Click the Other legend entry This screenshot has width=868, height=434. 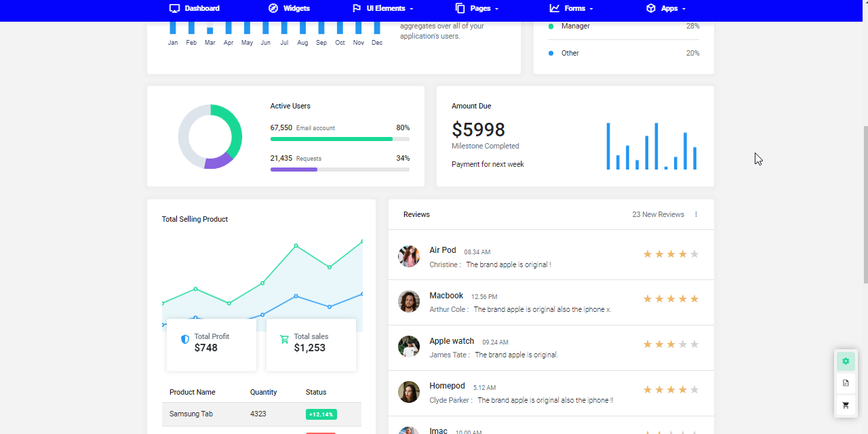point(624,53)
